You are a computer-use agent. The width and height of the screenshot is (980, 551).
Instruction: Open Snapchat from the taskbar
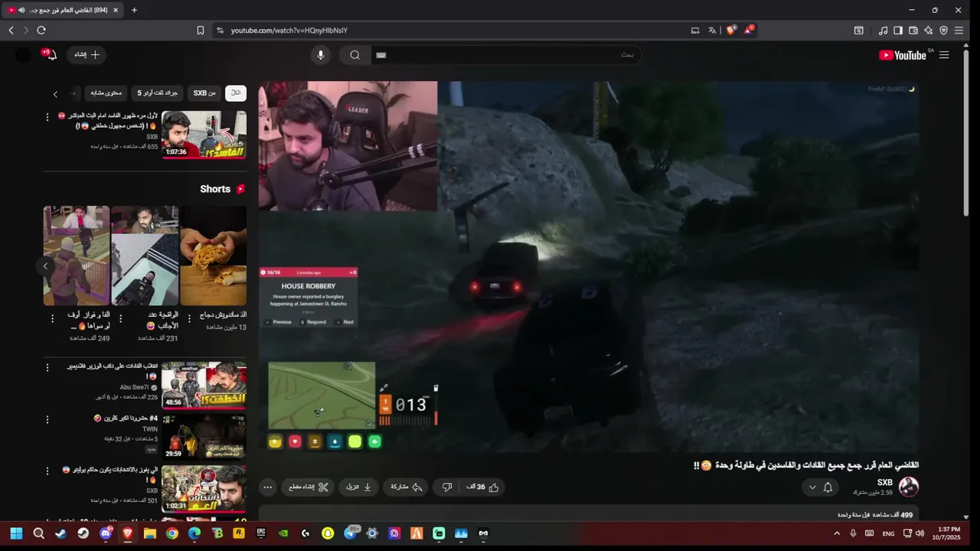coord(328,533)
